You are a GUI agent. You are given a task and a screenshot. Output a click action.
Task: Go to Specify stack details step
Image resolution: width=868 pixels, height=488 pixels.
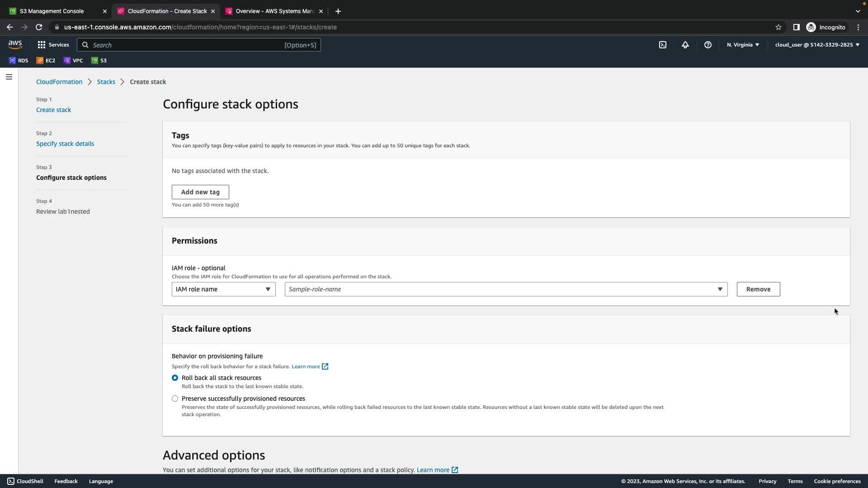tap(65, 144)
